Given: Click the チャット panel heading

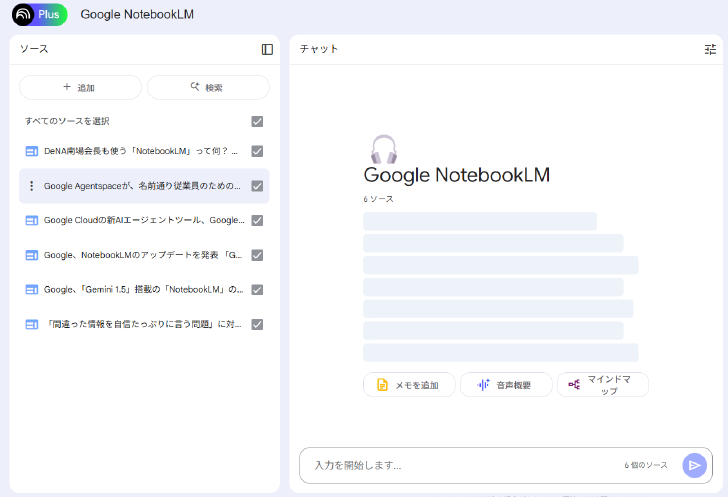Looking at the screenshot, I should coord(318,49).
